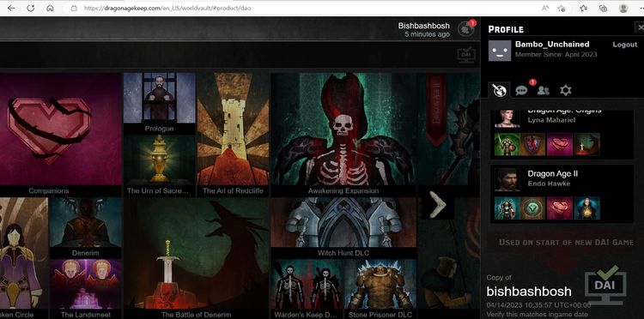Open the Urn of Sacred Ashes tile
Image resolution: width=644 pixels, height=319 pixels.
coord(159,166)
